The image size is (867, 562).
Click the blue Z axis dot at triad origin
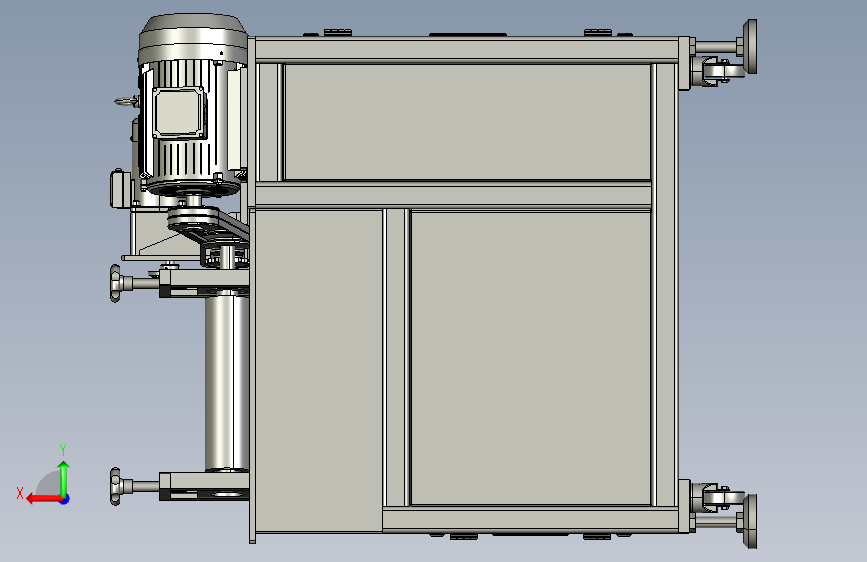(x=65, y=499)
